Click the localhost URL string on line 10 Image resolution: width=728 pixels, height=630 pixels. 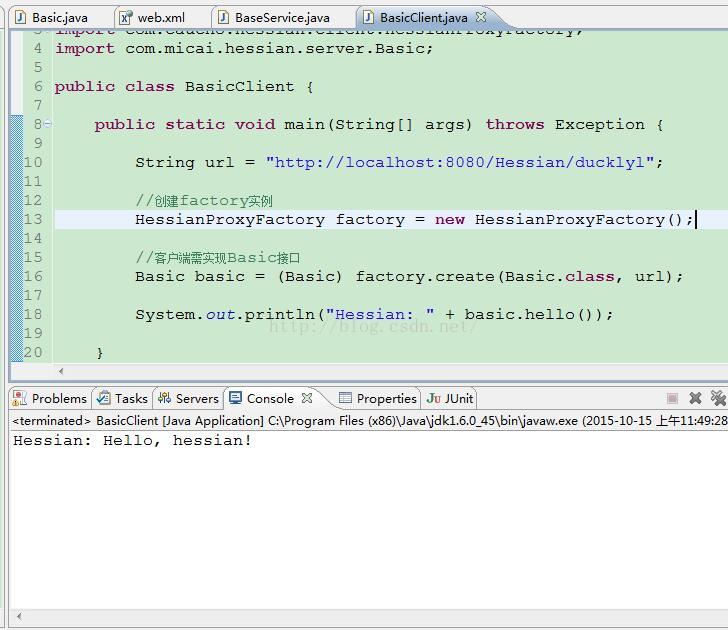460,162
